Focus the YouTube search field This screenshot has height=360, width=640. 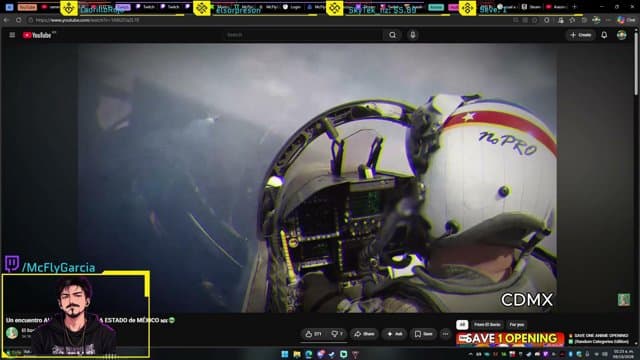click(302, 35)
